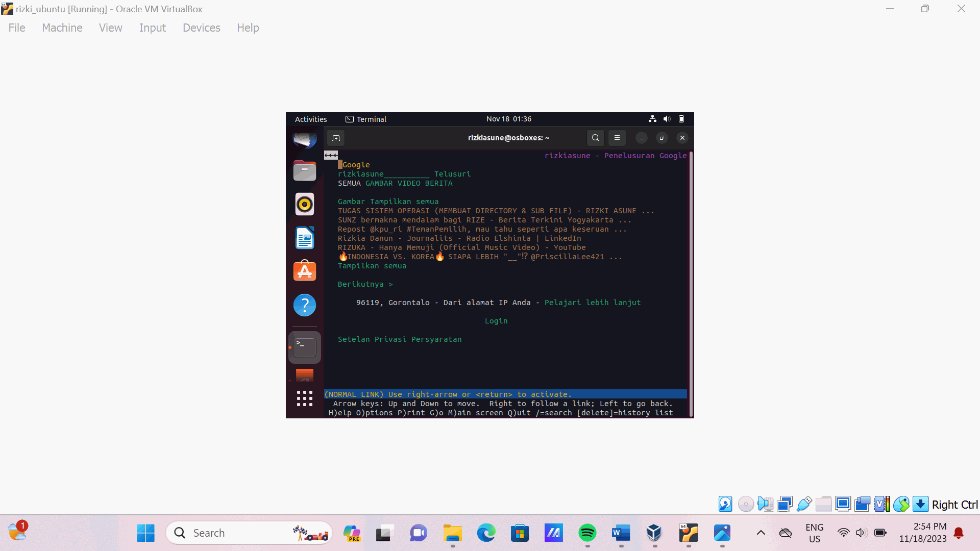980x551 pixels.
Task: Select the Terminal icon in the dock
Action: 305,347
